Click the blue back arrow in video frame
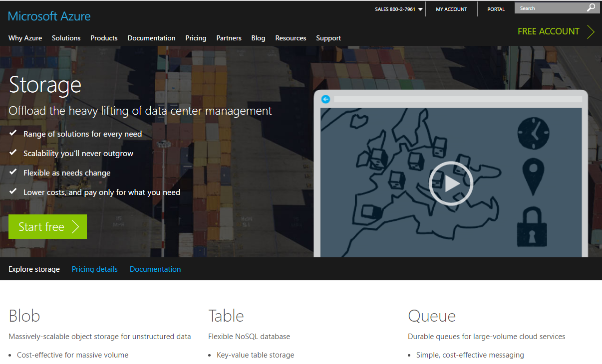 pyautogui.click(x=325, y=99)
